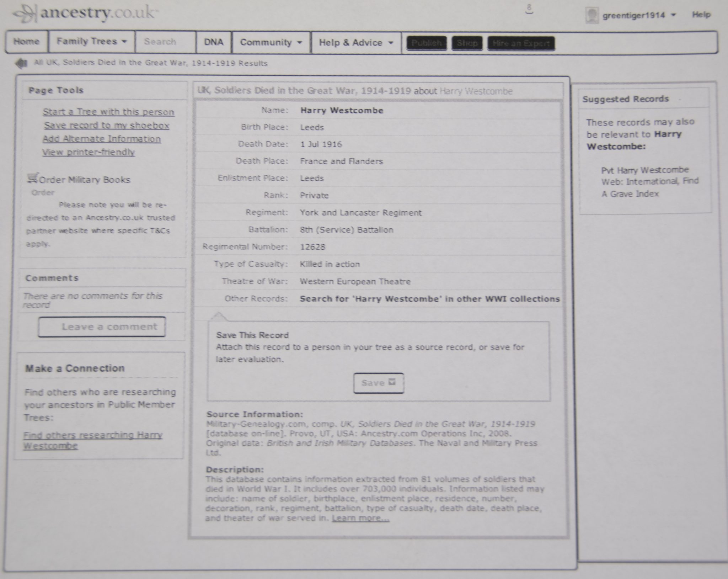Open the DNA menu item
The image size is (728, 579).
click(x=214, y=42)
